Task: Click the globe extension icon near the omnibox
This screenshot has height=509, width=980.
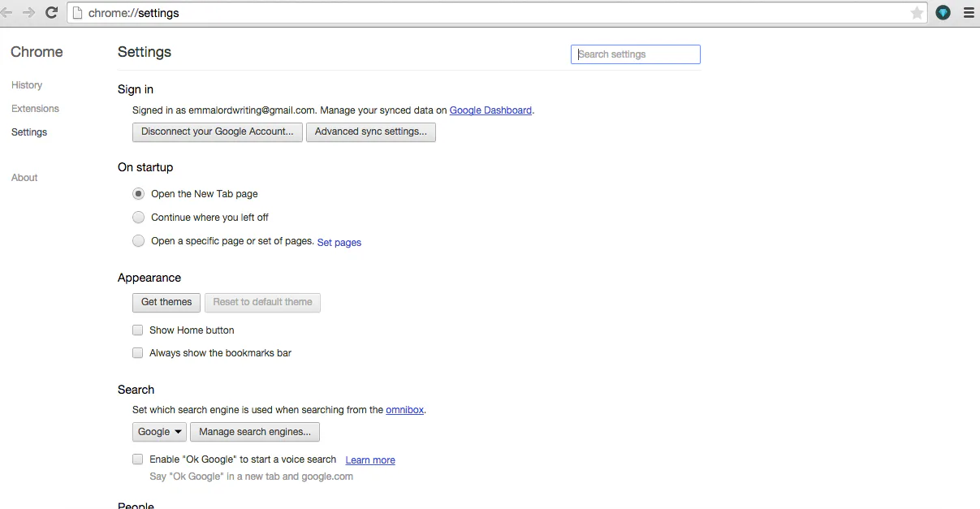Action: pyautogui.click(x=943, y=12)
